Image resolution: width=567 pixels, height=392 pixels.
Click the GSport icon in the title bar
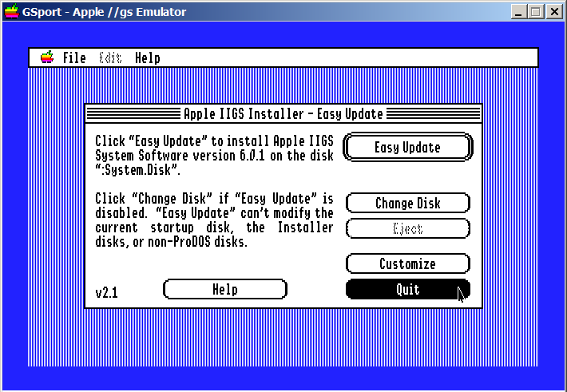[11, 12]
